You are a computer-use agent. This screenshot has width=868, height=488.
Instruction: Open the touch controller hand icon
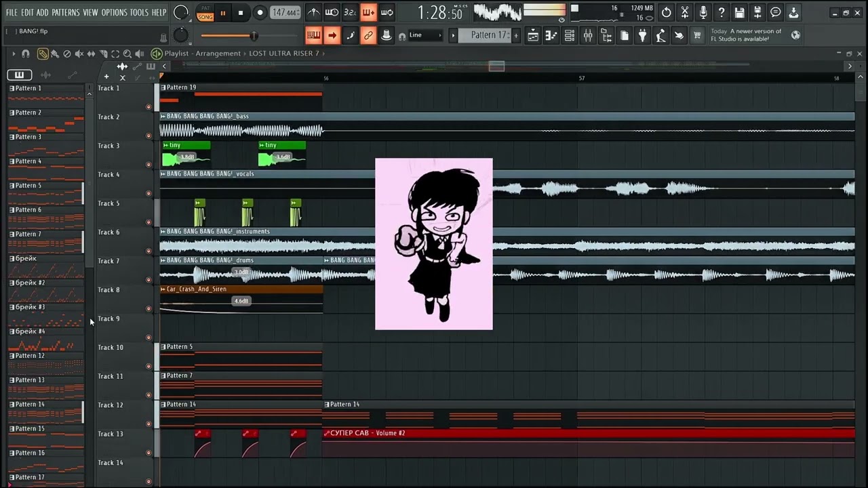(x=679, y=36)
